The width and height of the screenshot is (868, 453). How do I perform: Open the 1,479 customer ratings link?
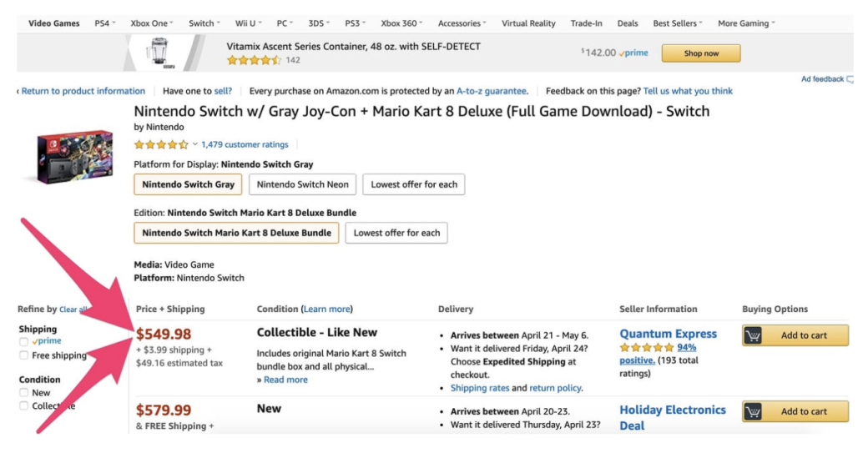[x=245, y=144]
